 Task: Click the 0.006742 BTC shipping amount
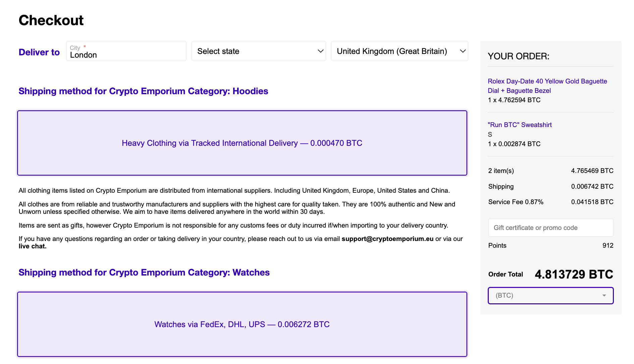(592, 186)
